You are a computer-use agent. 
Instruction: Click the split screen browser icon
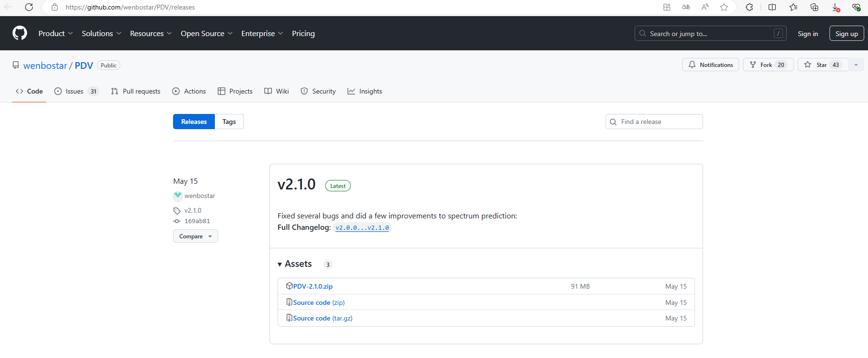pyautogui.click(x=772, y=7)
